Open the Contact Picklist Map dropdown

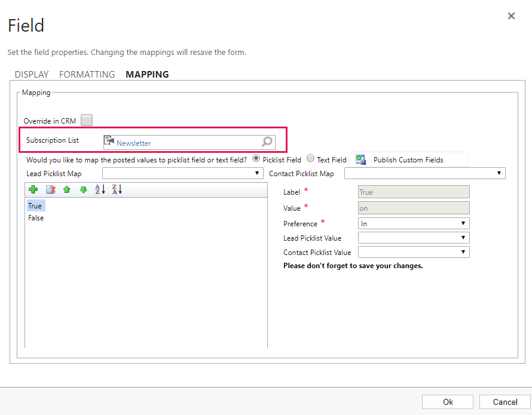pos(500,173)
